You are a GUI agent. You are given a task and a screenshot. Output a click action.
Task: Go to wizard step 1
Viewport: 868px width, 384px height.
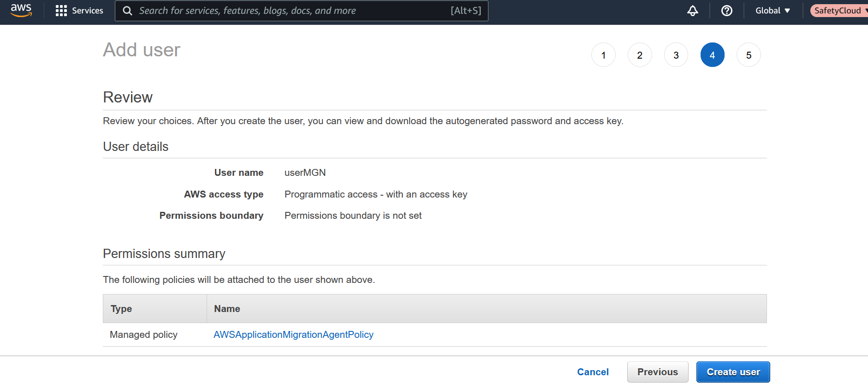(x=603, y=55)
